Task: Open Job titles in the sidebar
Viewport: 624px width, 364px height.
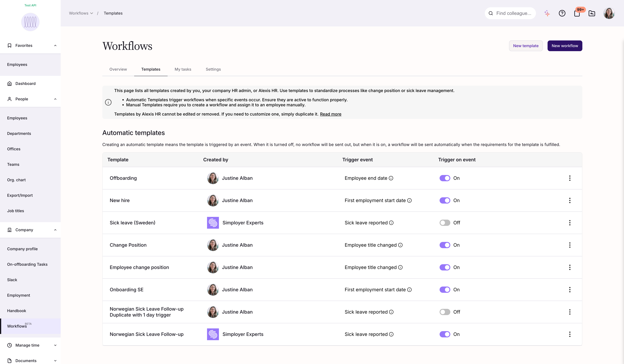Action: pos(16,211)
